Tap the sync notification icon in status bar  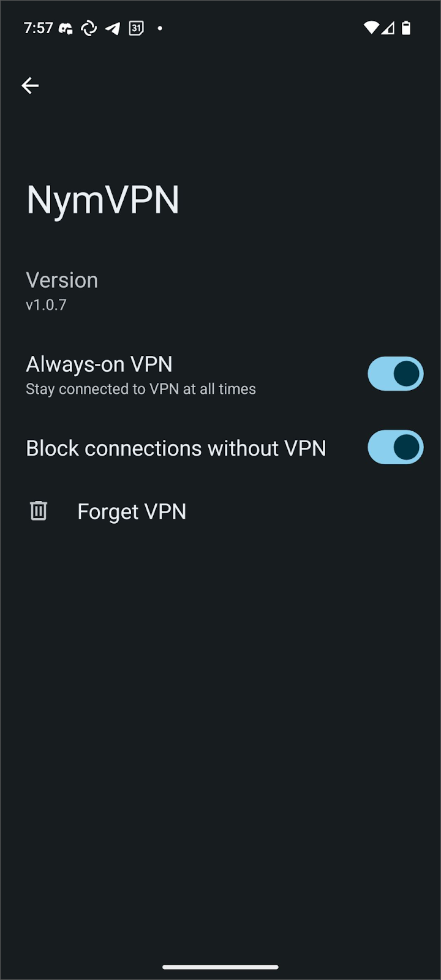[89, 28]
